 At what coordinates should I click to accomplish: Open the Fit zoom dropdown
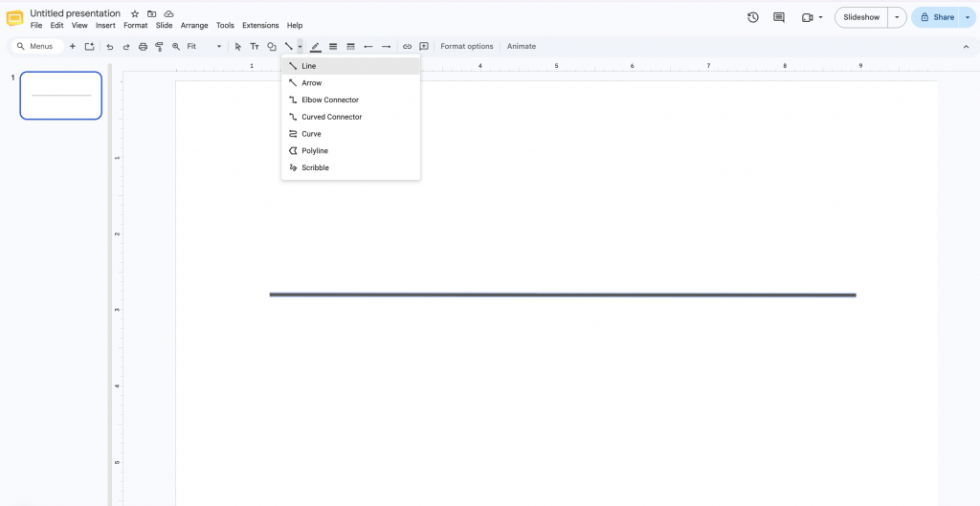point(205,46)
